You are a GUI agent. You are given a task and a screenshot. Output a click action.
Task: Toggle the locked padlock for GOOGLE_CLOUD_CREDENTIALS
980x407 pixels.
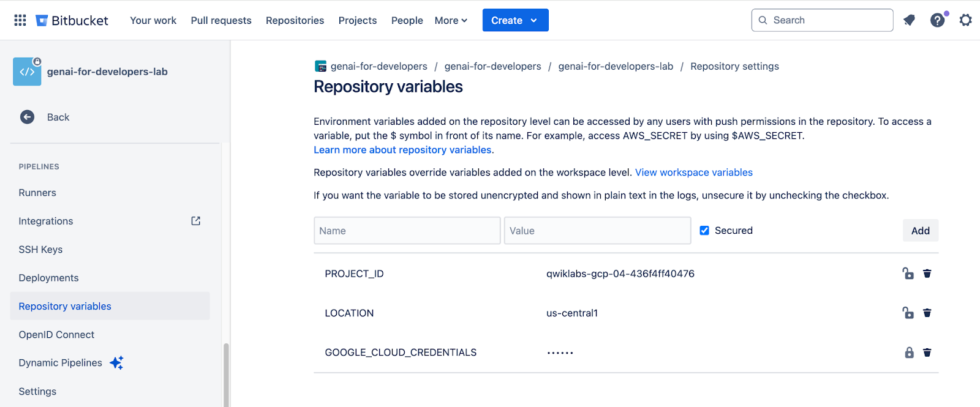coord(909,353)
